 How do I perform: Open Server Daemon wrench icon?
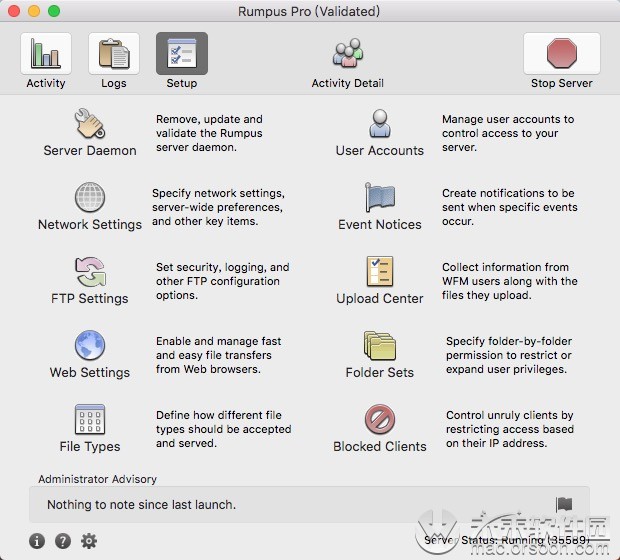pos(90,123)
